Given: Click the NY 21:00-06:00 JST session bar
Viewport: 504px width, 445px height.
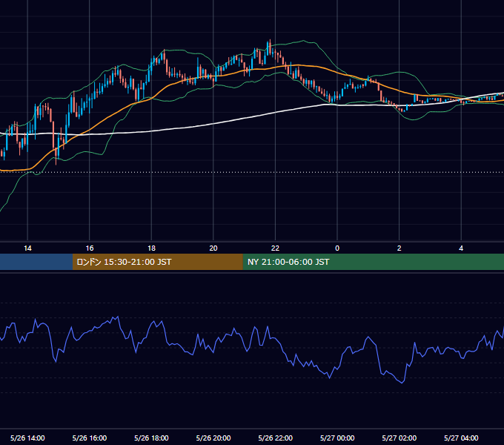Looking at the screenshot, I should (x=373, y=262).
